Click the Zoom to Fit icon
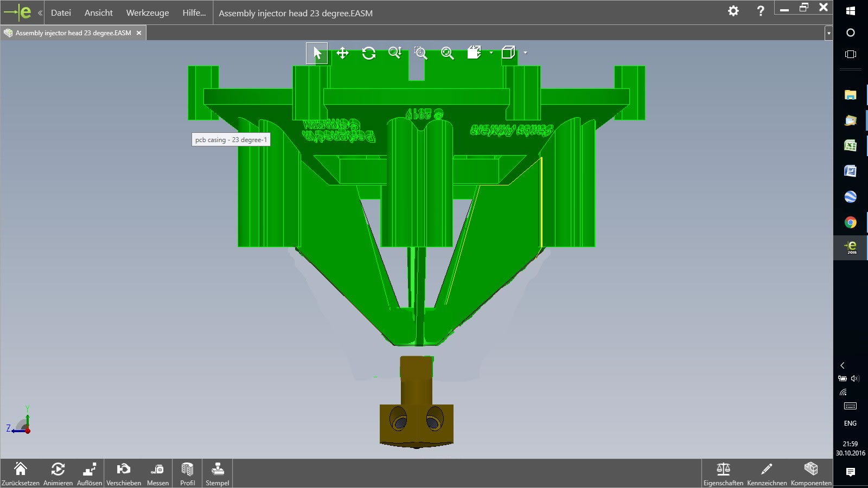 coord(447,53)
